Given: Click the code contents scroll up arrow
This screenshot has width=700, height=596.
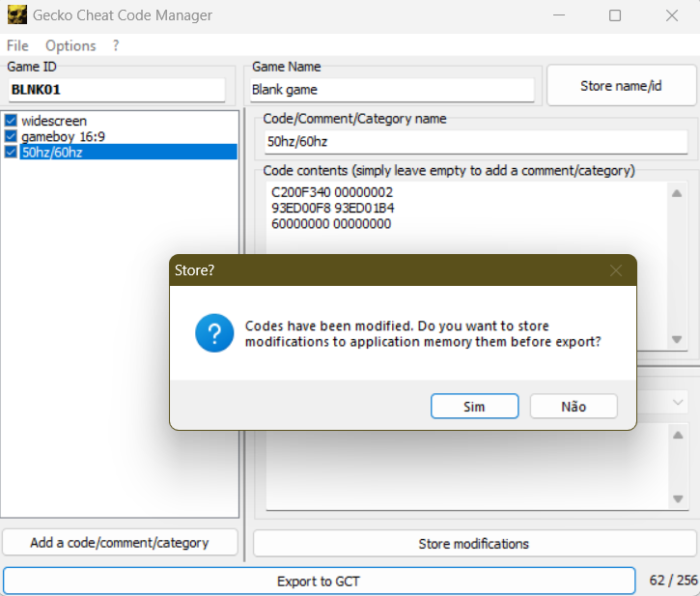Looking at the screenshot, I should click(677, 192).
